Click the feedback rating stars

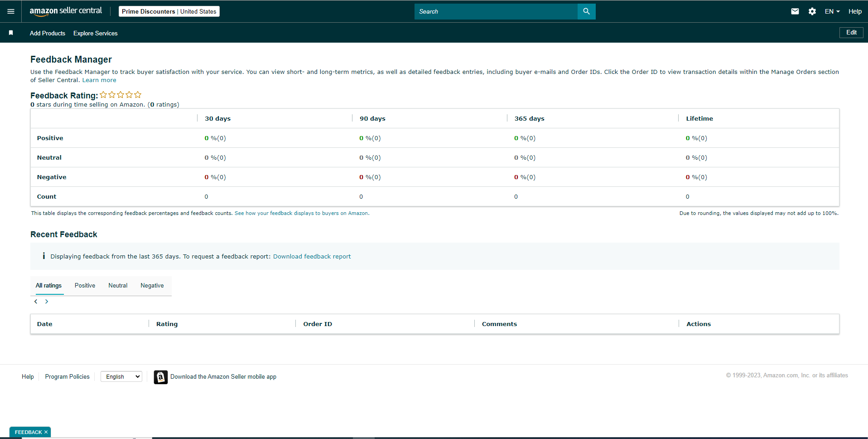click(x=121, y=95)
